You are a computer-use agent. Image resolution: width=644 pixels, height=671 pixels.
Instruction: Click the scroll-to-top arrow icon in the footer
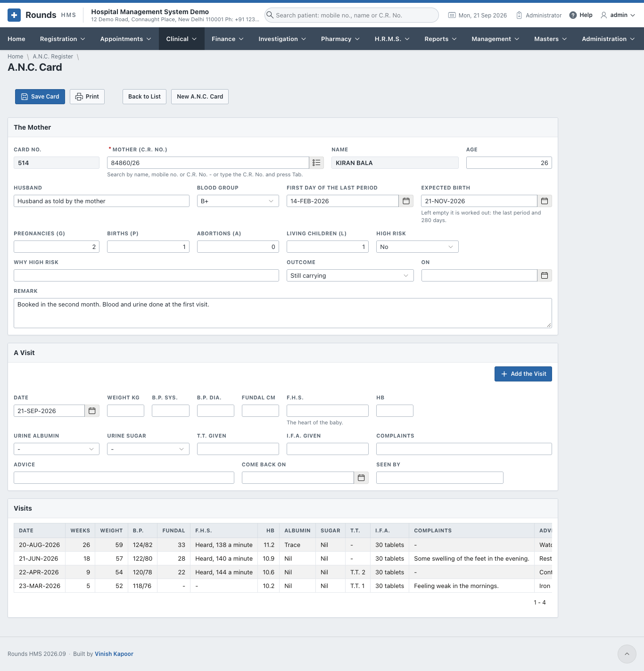(627, 654)
